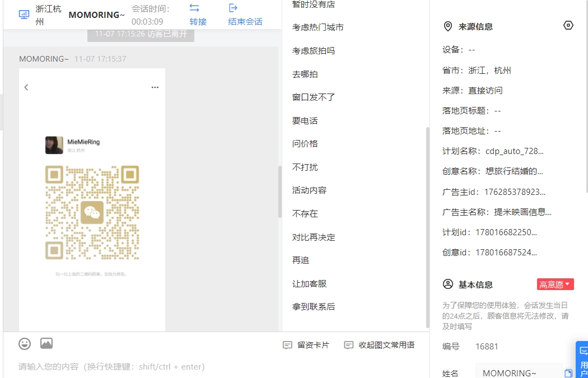Select the quick phrase 再追
Screen dimensions: 588x378
pos(301,260)
